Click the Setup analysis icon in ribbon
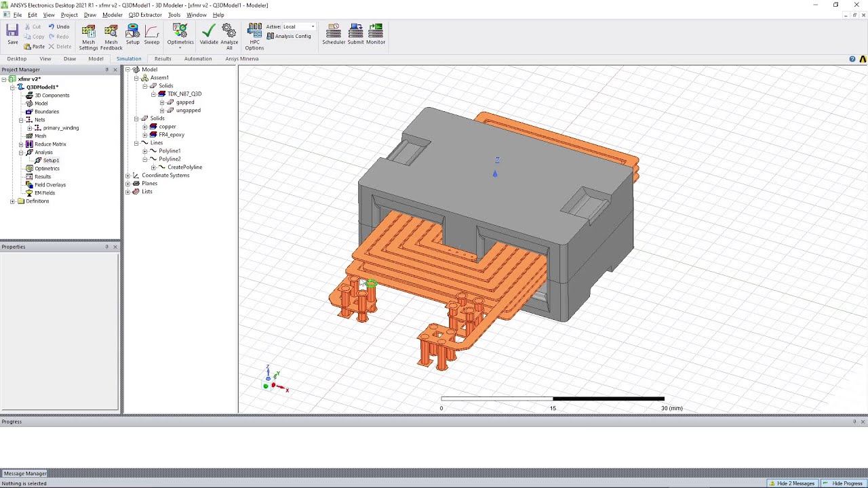The image size is (868, 488). pos(132,35)
